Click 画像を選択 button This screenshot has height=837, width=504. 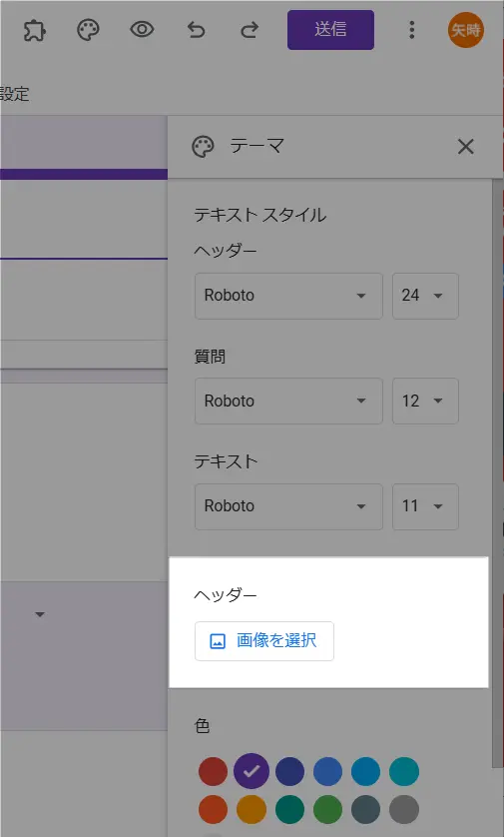[264, 640]
